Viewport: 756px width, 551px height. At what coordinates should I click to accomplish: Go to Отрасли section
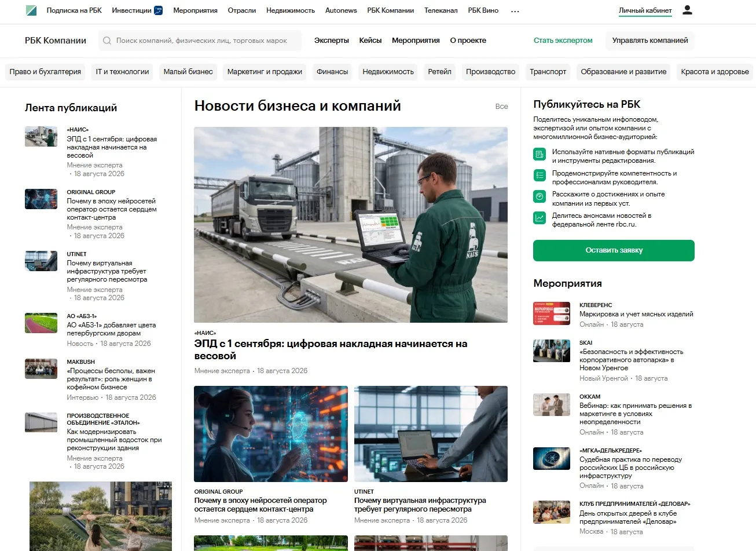(x=242, y=10)
